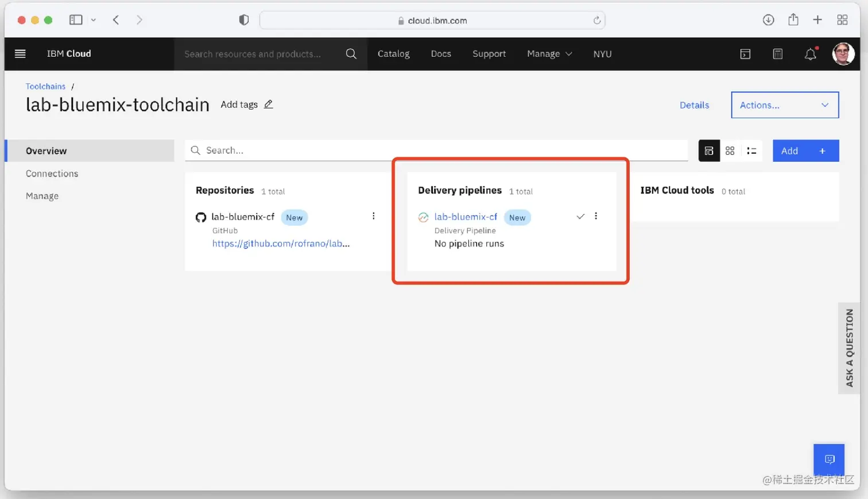Open the notifications bell
The width and height of the screenshot is (868, 499).
point(811,54)
